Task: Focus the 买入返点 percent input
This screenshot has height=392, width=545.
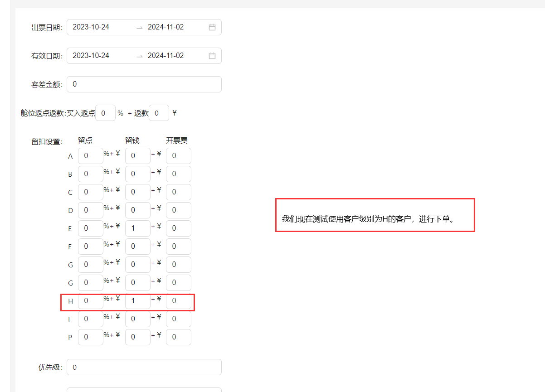Action: (106, 113)
